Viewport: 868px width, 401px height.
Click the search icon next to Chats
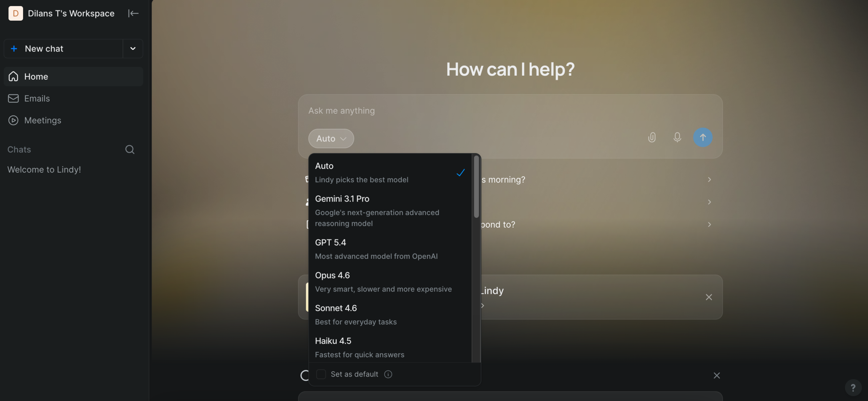click(x=130, y=150)
